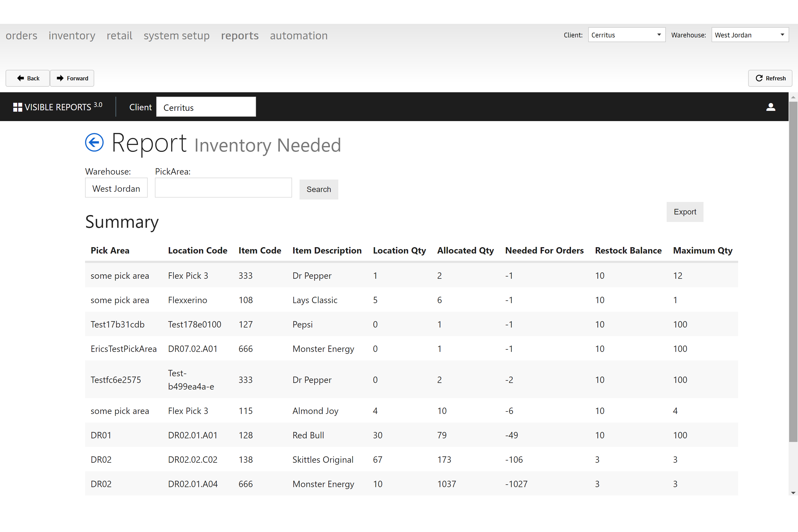Click the VISIBLE REPORTS logo icon
This screenshot has width=798, height=532.
tap(16, 107)
